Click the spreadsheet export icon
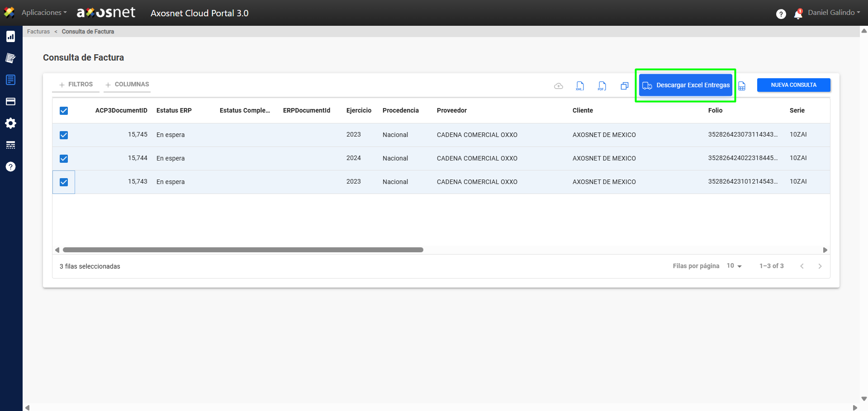The image size is (868, 411). tap(742, 86)
